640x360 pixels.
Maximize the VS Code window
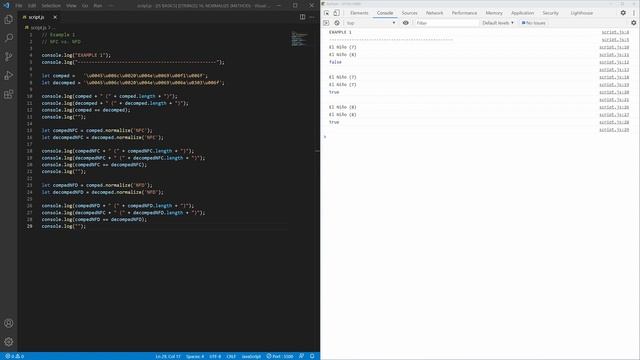pos(295,5)
